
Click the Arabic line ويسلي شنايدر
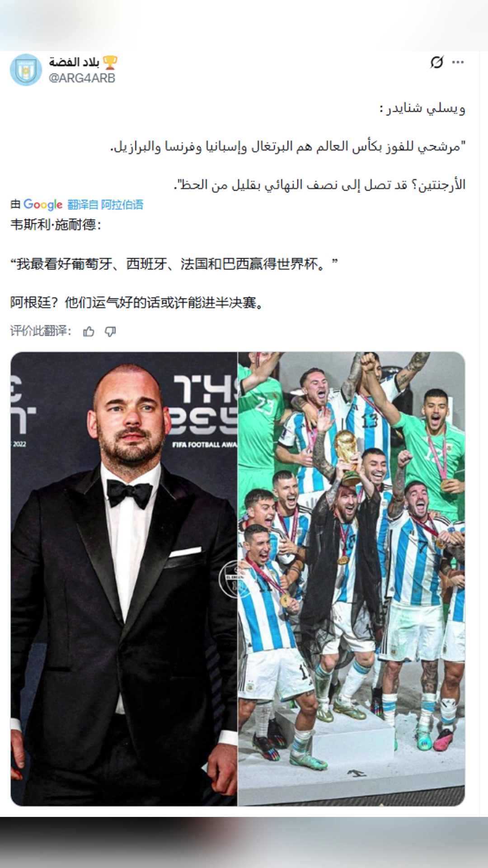pos(422,108)
